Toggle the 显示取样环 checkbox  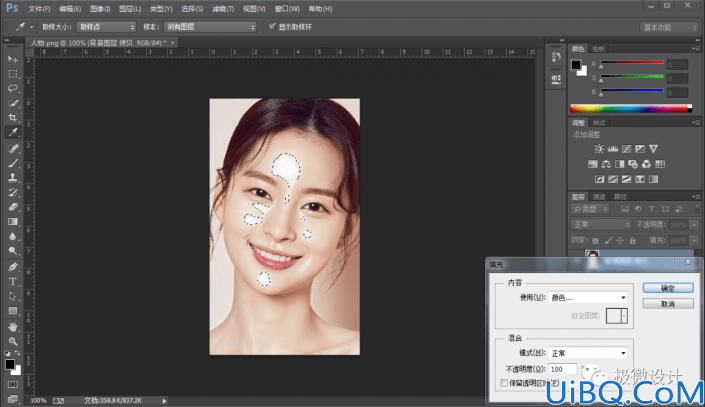(x=272, y=27)
